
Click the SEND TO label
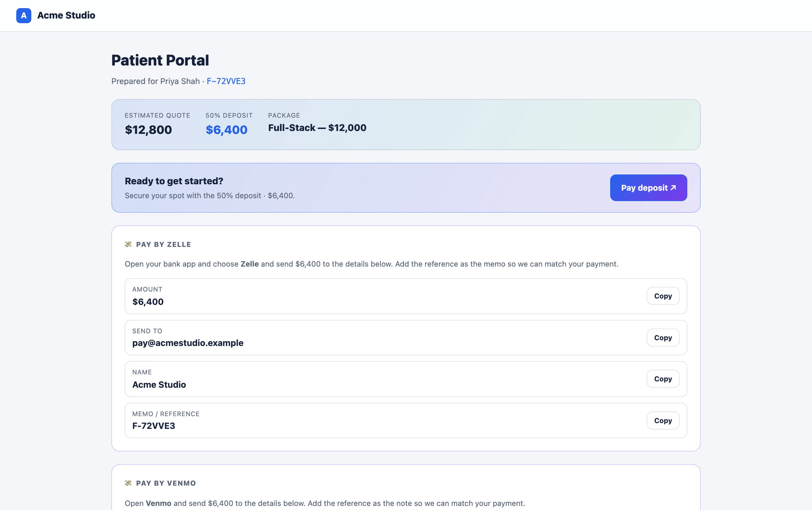[x=147, y=331]
